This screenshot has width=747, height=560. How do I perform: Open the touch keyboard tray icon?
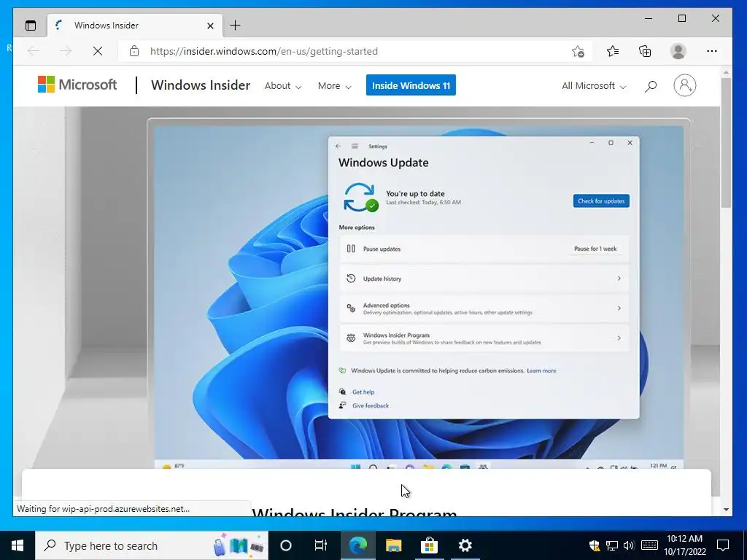pos(649,545)
